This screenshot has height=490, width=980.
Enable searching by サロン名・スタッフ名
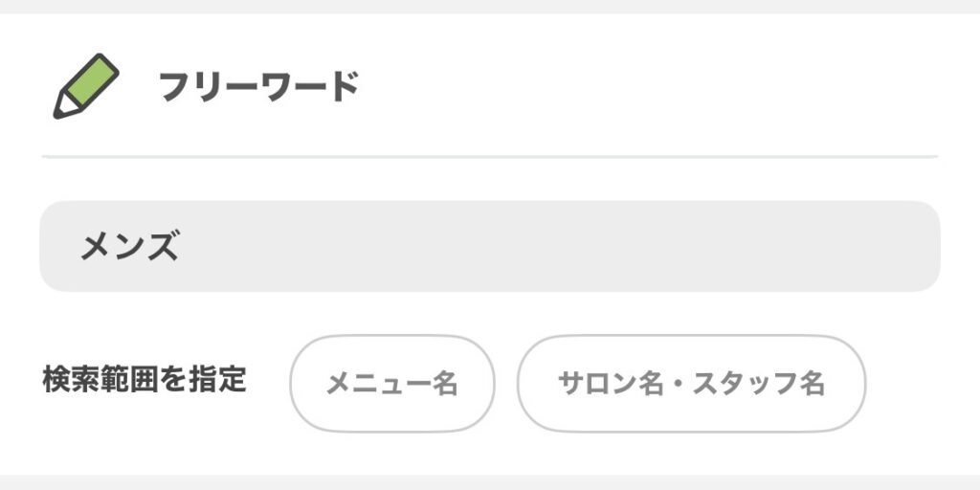click(x=691, y=384)
